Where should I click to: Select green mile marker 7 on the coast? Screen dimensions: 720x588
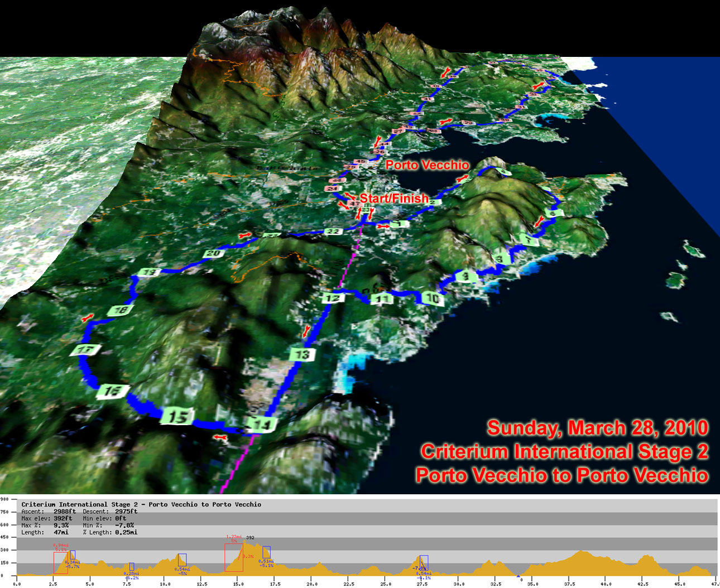pyautogui.click(x=530, y=240)
